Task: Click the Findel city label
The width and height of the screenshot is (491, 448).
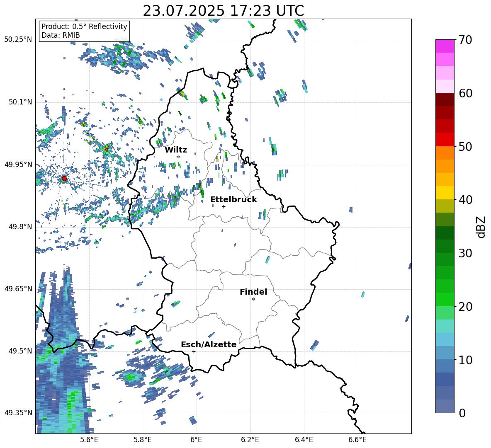Action: pyautogui.click(x=253, y=292)
